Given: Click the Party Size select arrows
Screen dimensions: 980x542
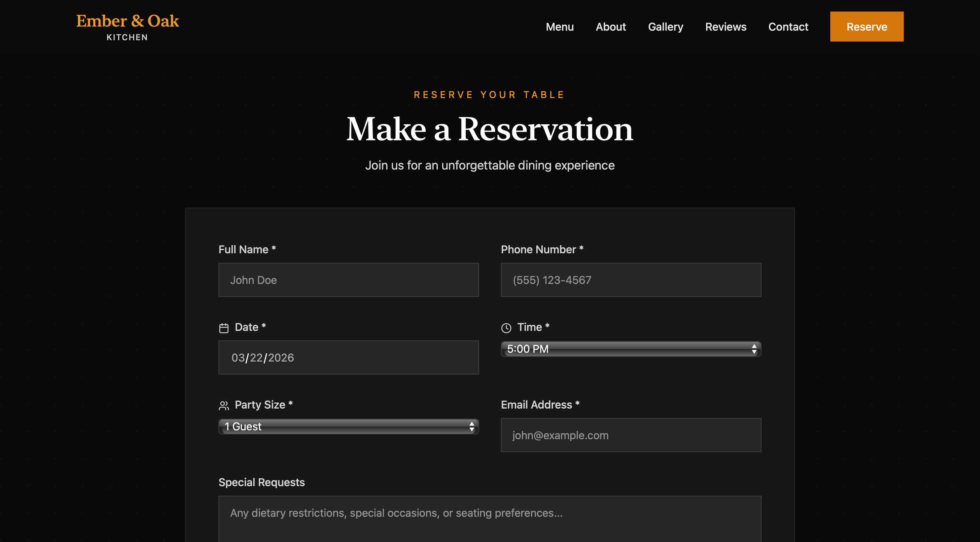Looking at the screenshot, I should tap(472, 427).
